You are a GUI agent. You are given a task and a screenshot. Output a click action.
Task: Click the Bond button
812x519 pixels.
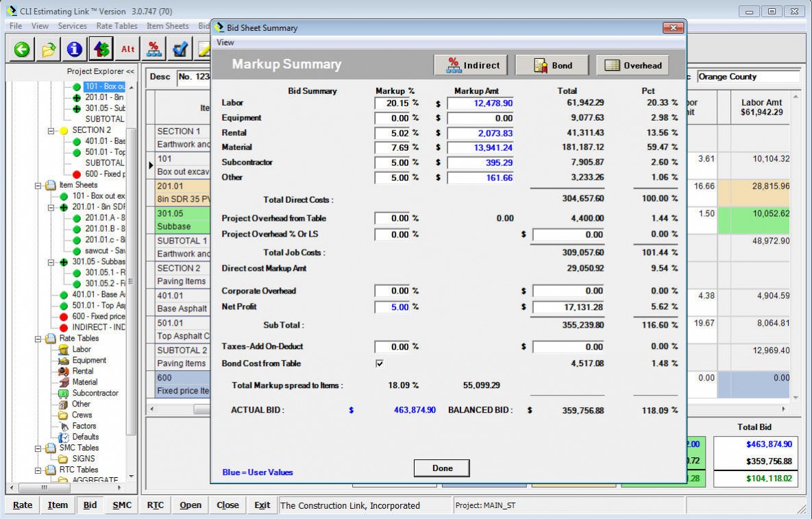click(552, 65)
